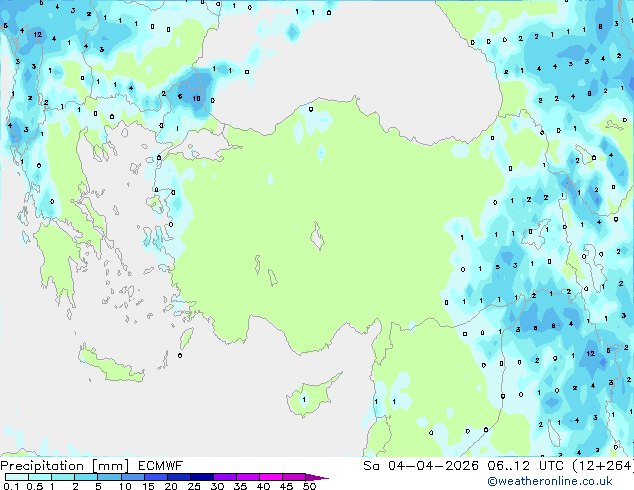This screenshot has width=634, height=490.
Task: Click the '10' precipitation value near Bulgaria coast
Action: point(197,98)
